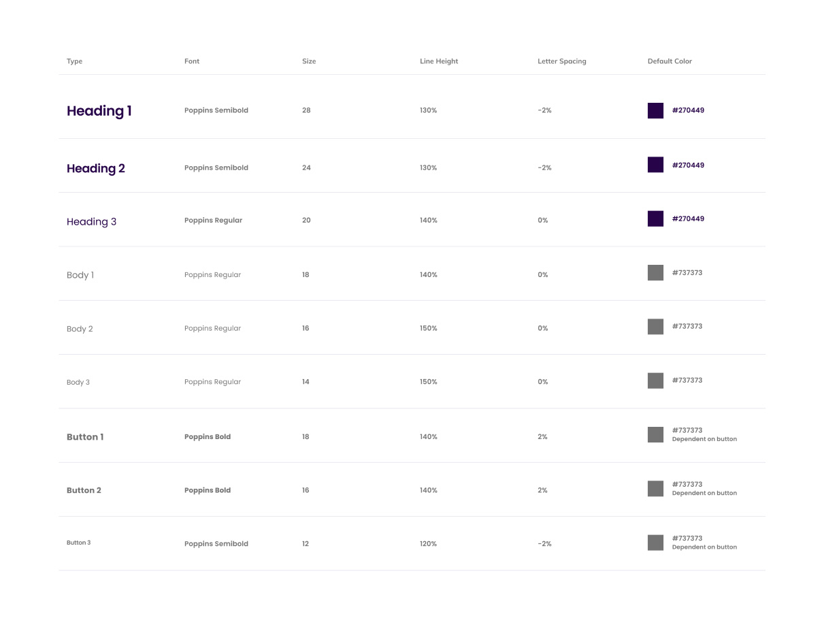Click the "Heading 2" type sample
The image size is (820, 644).
[x=96, y=168]
